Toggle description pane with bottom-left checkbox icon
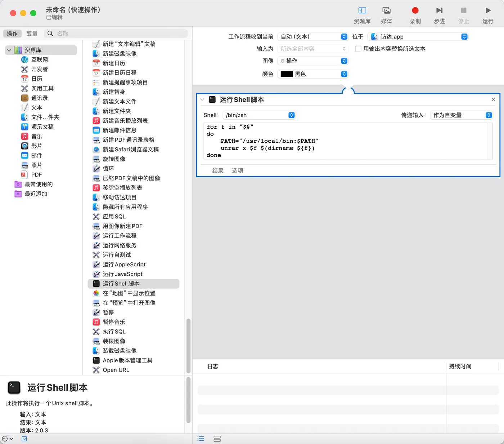 tap(24, 439)
